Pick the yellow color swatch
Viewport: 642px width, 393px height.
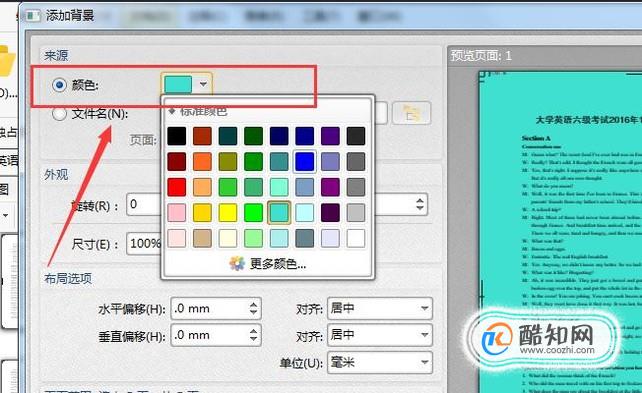[x=228, y=213]
